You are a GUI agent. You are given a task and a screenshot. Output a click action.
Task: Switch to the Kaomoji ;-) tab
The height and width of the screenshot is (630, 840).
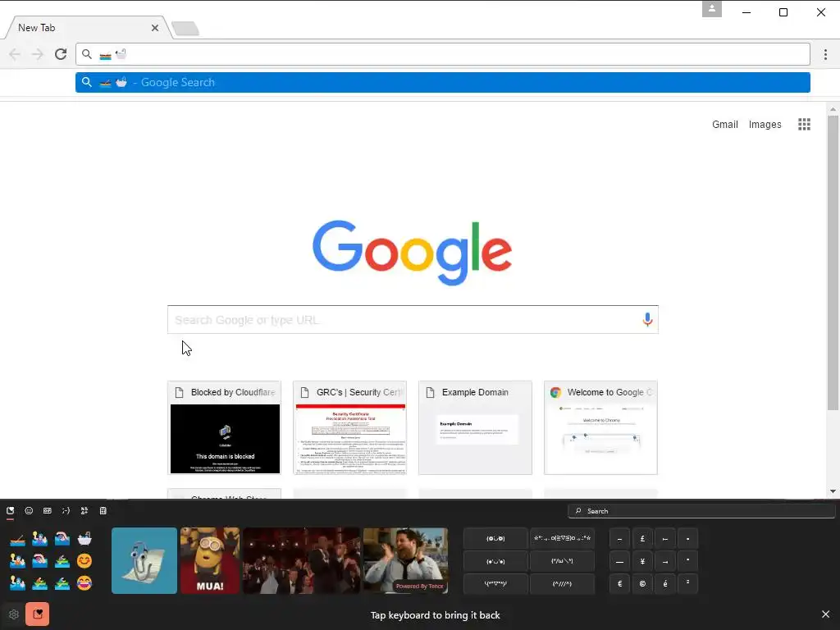[66, 511]
